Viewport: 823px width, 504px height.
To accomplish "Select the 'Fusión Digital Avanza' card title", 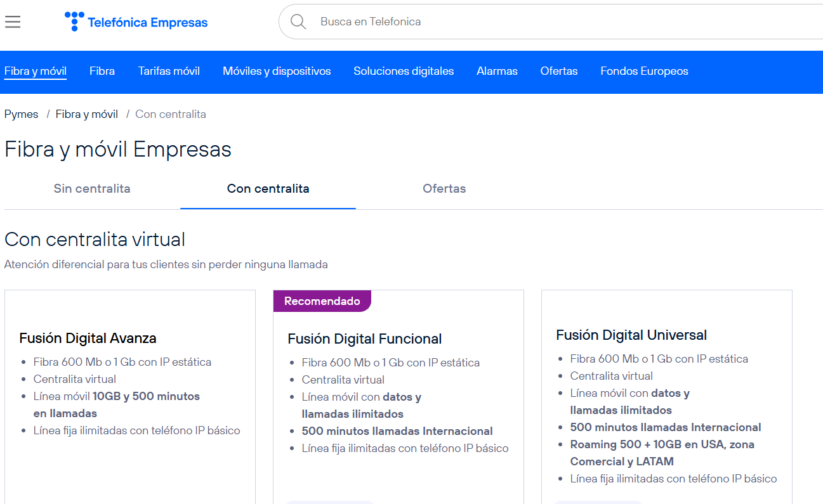I will 88,338.
